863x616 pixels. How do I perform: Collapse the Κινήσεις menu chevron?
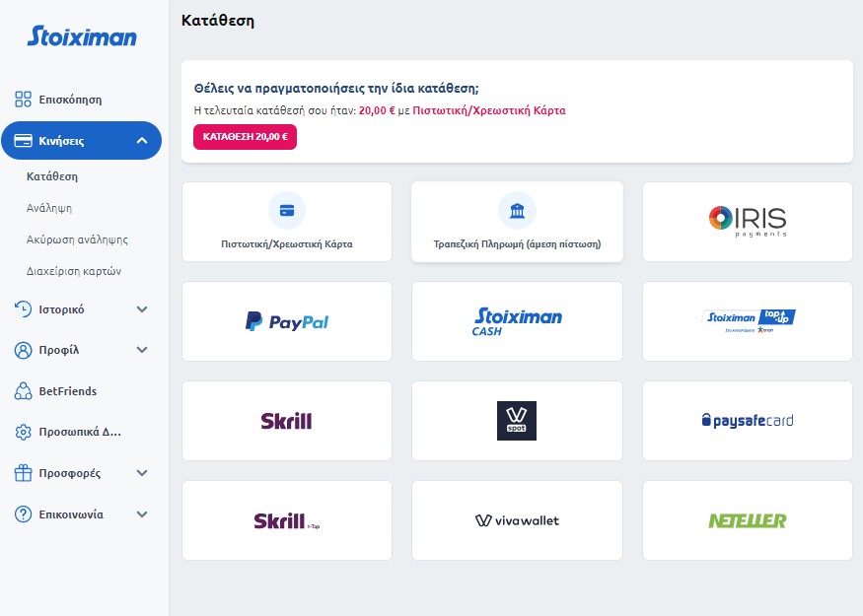(x=142, y=141)
